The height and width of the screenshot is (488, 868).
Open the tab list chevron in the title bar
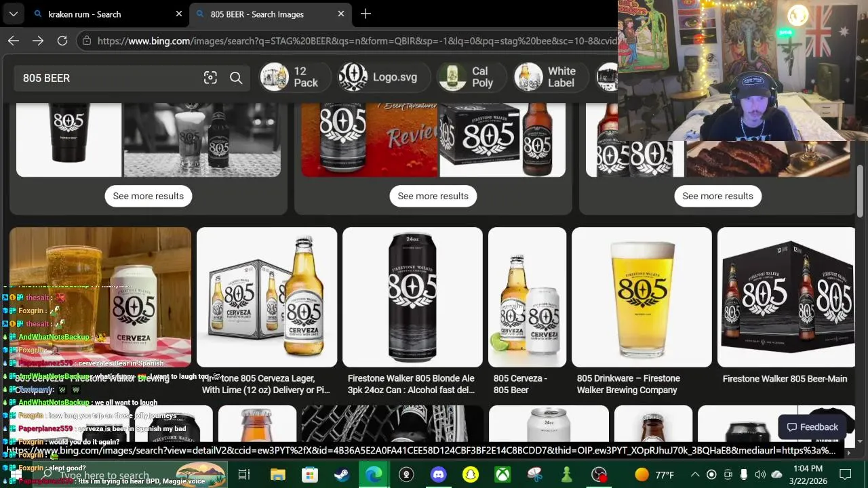pos(13,14)
